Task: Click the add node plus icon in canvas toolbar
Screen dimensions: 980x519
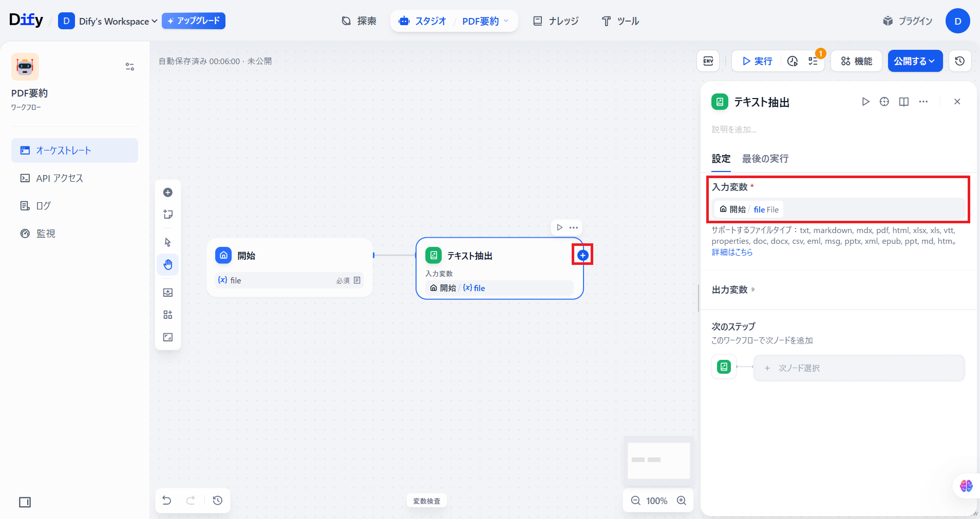Action: 168,193
